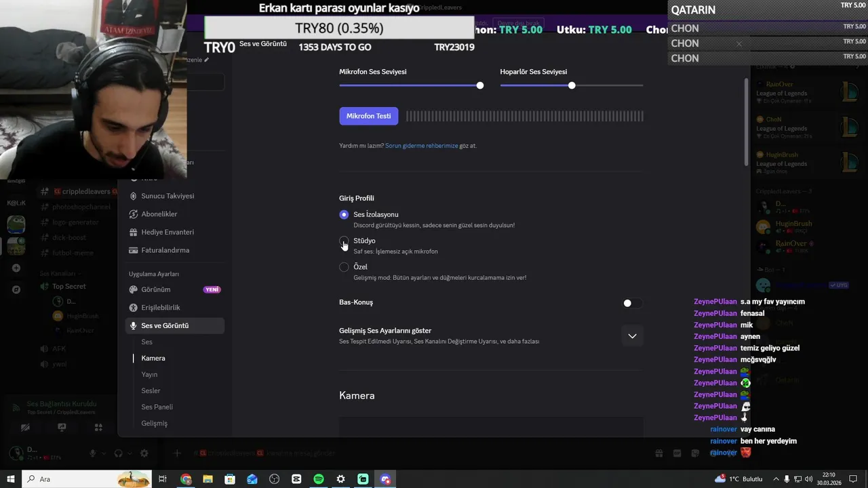
Task: Open Outlook from the taskbar
Action: 252,479
